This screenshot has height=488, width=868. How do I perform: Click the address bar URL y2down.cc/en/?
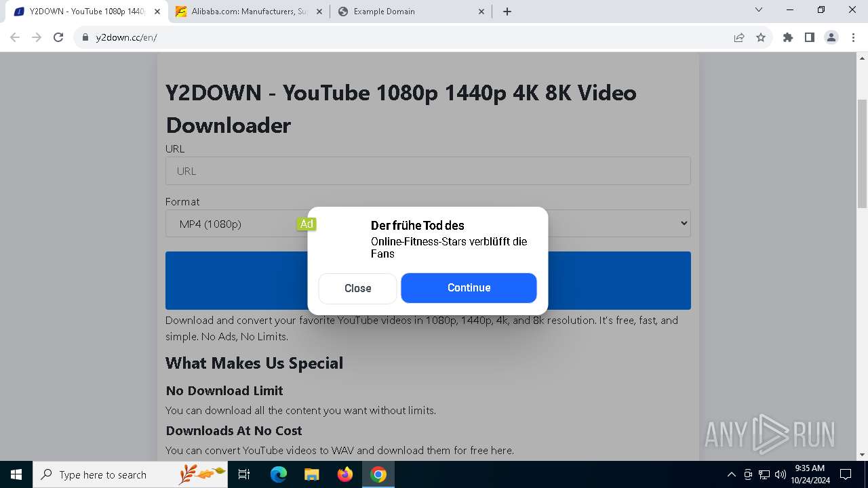[x=126, y=37]
